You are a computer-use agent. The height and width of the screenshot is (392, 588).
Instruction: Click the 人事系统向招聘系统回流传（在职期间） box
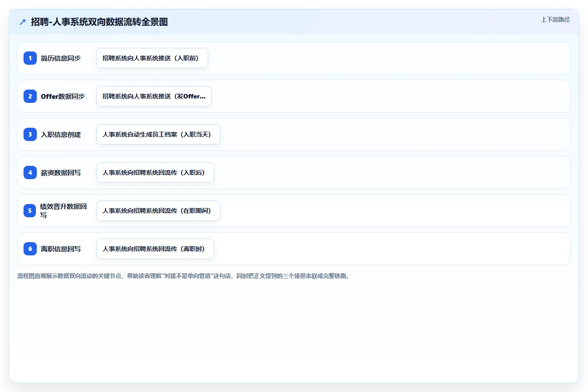(x=158, y=211)
